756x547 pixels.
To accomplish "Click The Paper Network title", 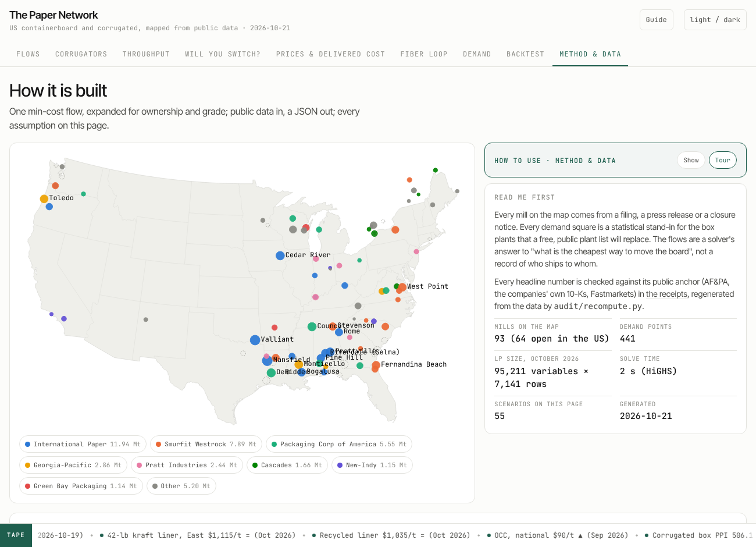I will pos(54,15).
